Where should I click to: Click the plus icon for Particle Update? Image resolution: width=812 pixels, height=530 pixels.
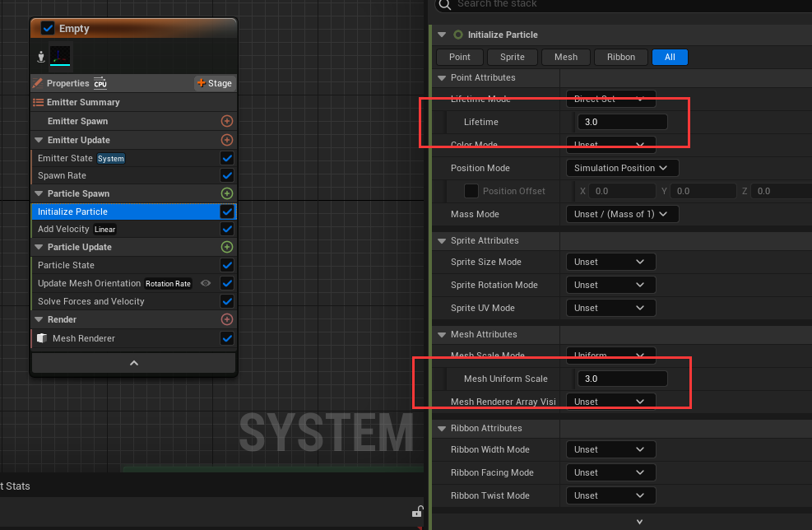coord(227,247)
